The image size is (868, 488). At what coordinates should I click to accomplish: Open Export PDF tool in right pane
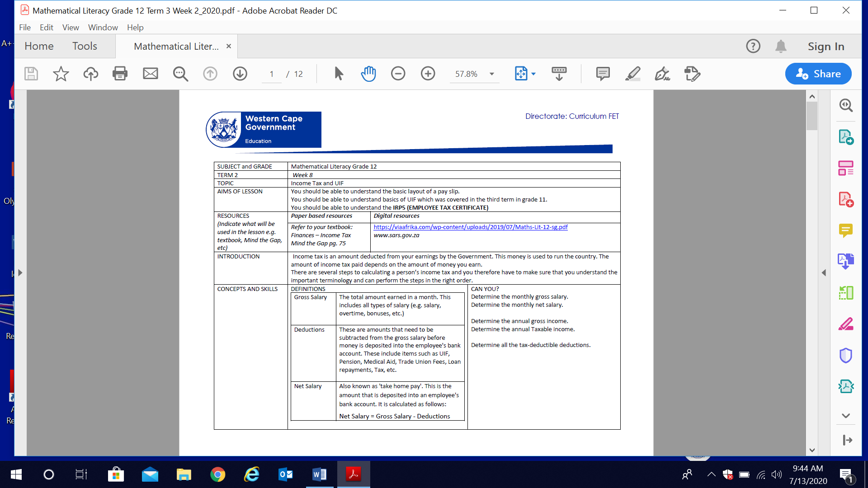(x=846, y=137)
